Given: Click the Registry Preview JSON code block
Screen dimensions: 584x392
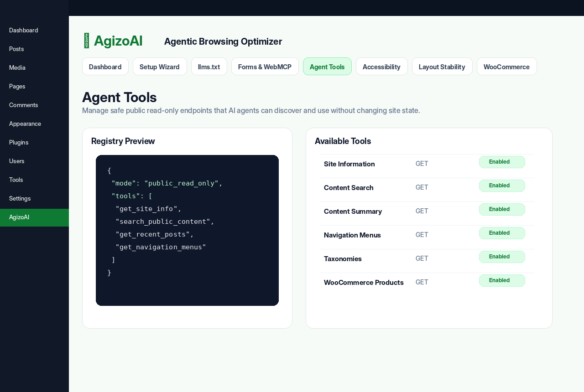Looking at the screenshot, I should (187, 230).
